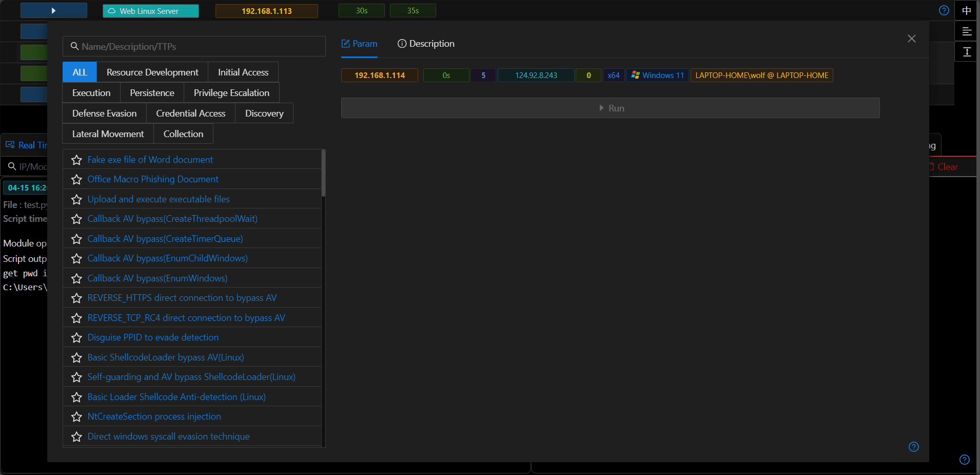This screenshot has width=980, height=475.
Task: Click the module list scrollbar
Action: click(323, 173)
